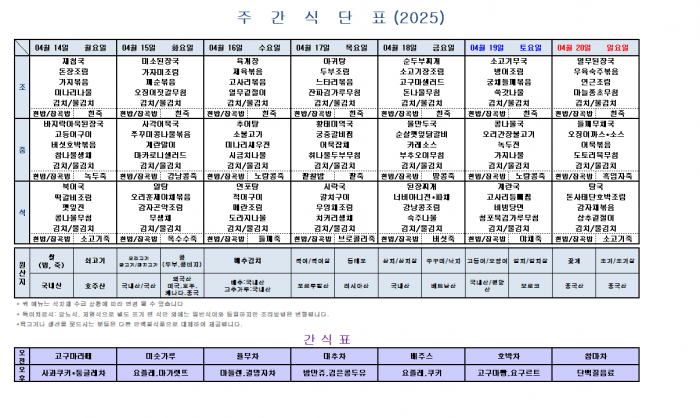Click dinner item "북어국"
The width and height of the screenshot is (700, 418).
[x=73, y=187]
